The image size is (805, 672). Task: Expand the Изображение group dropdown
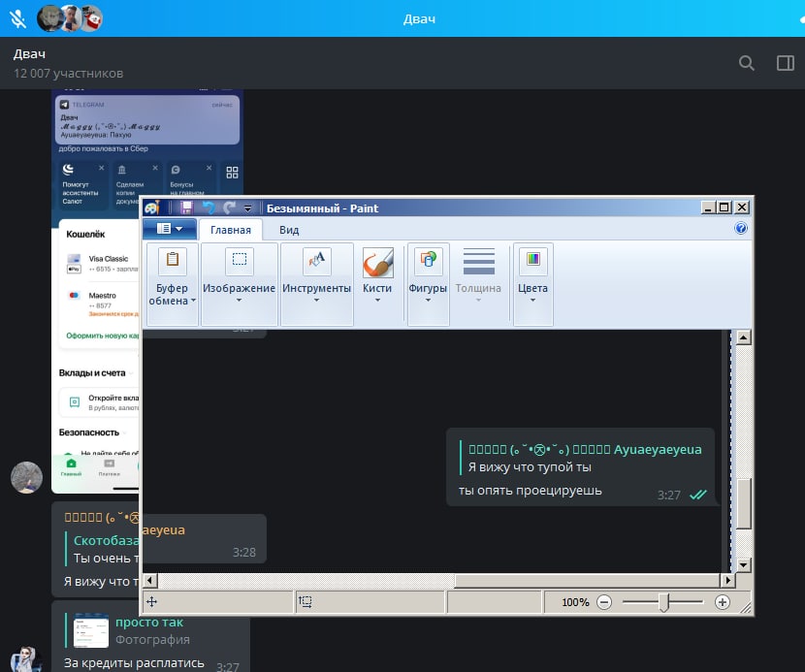239,301
